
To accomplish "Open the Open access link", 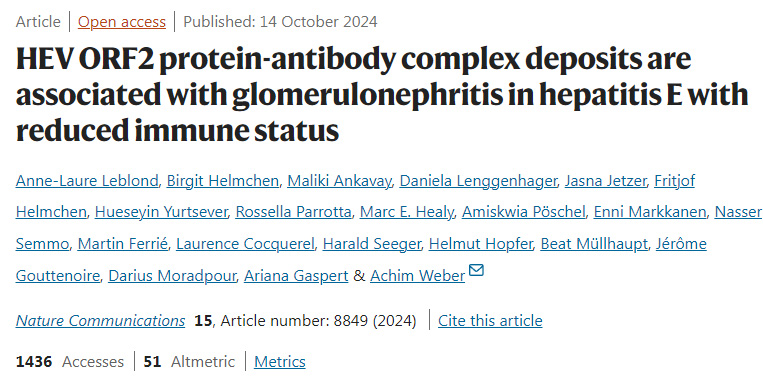I will click(x=122, y=22).
